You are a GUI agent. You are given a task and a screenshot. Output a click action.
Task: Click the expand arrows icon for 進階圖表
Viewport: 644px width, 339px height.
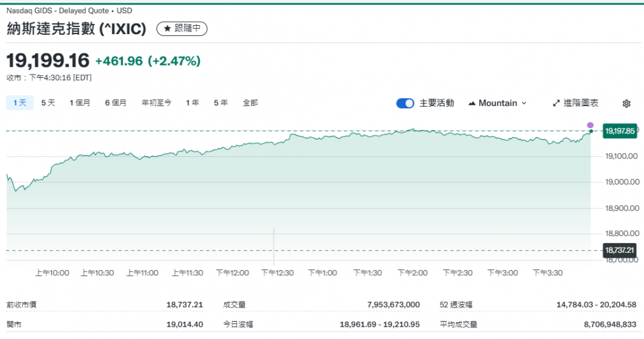tap(556, 103)
